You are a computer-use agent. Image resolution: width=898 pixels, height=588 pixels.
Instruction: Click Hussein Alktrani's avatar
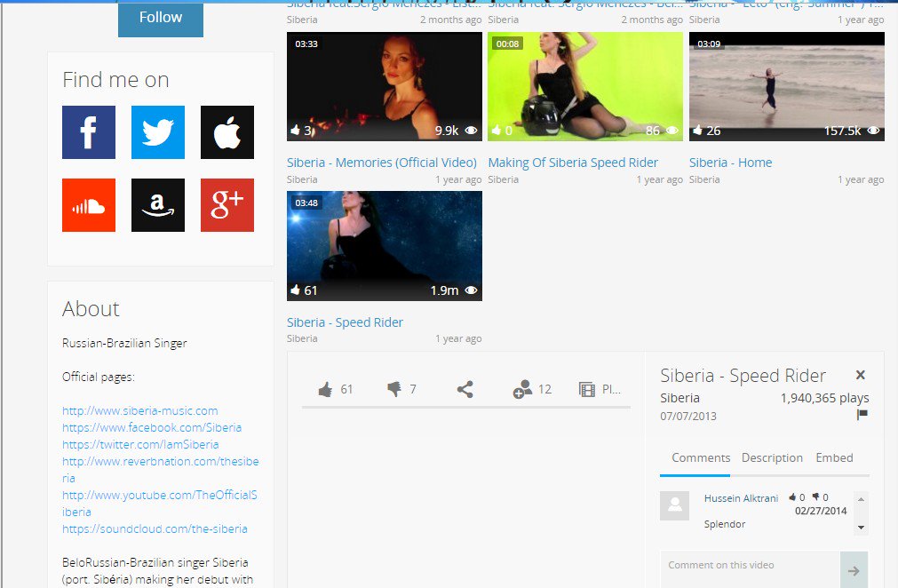click(x=675, y=505)
